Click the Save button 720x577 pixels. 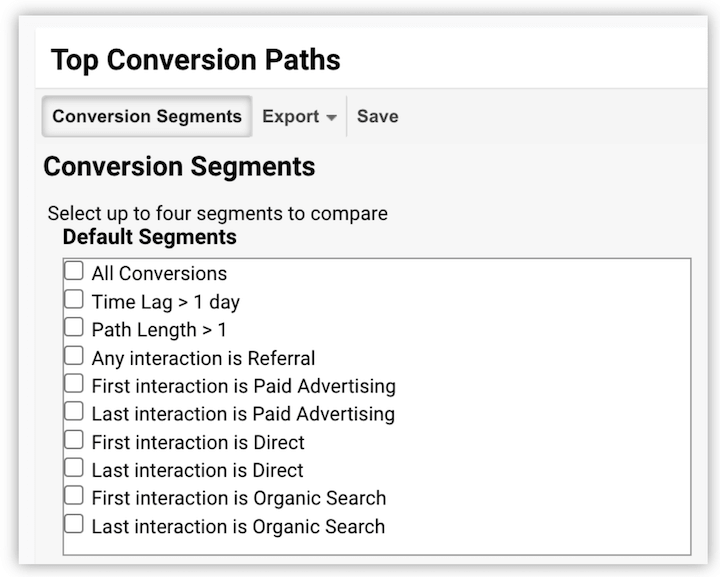377,117
